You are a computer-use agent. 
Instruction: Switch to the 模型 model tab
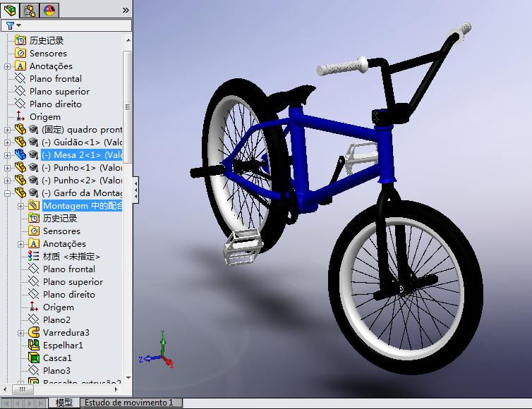click(64, 403)
